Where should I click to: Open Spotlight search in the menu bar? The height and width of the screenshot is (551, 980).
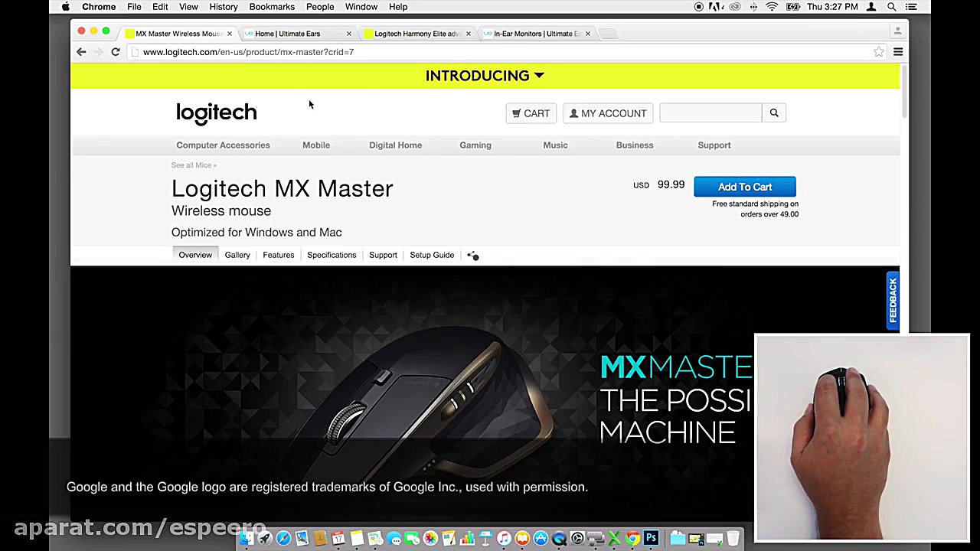[892, 7]
